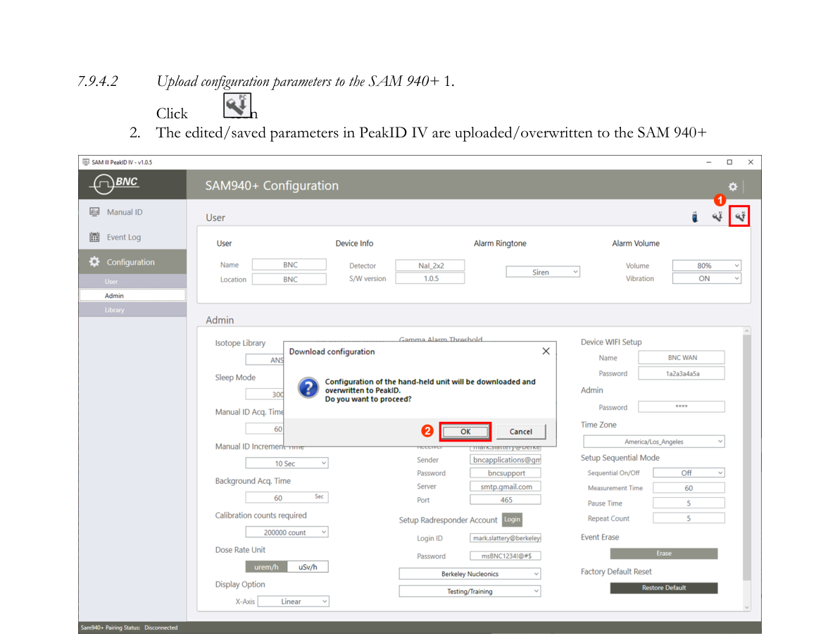Confirm the download with OK
The height and width of the screenshot is (643, 840).
465,431
